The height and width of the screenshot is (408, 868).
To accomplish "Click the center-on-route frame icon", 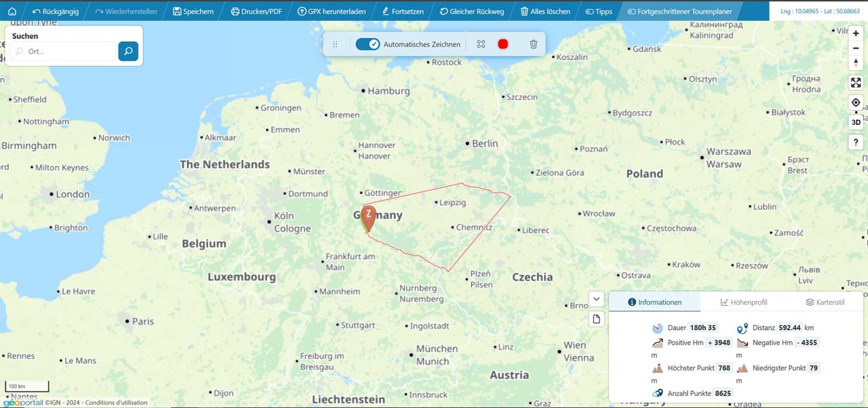I will 481,44.
